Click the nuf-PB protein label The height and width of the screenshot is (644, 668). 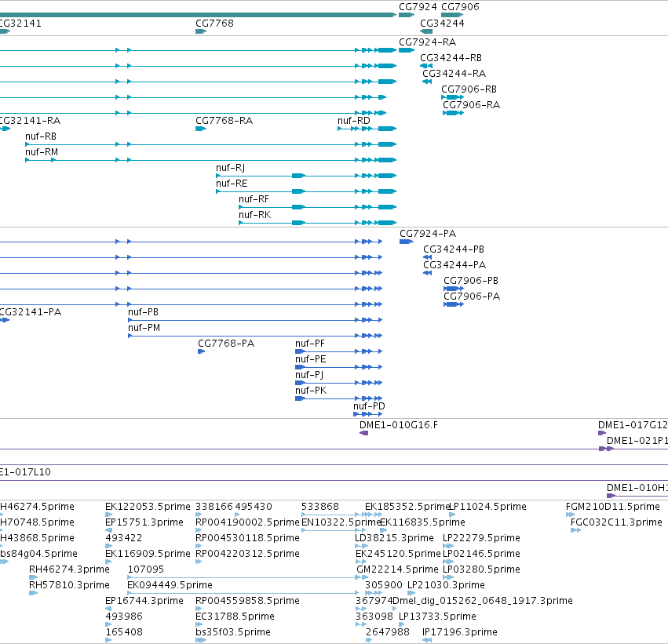(143, 312)
